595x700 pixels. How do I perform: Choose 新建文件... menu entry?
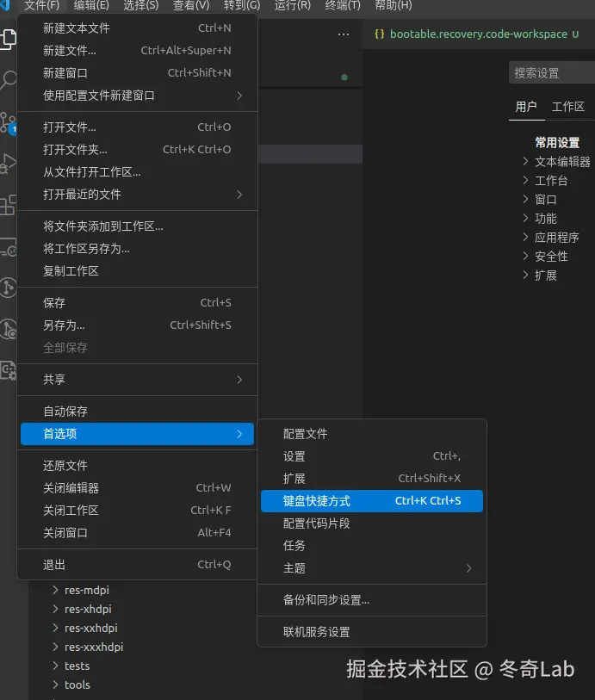click(137, 51)
